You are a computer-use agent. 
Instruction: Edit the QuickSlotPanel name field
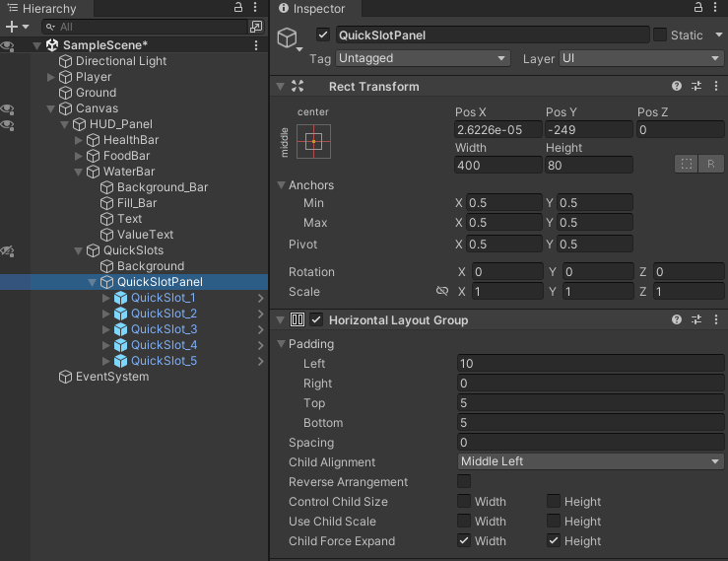click(493, 35)
